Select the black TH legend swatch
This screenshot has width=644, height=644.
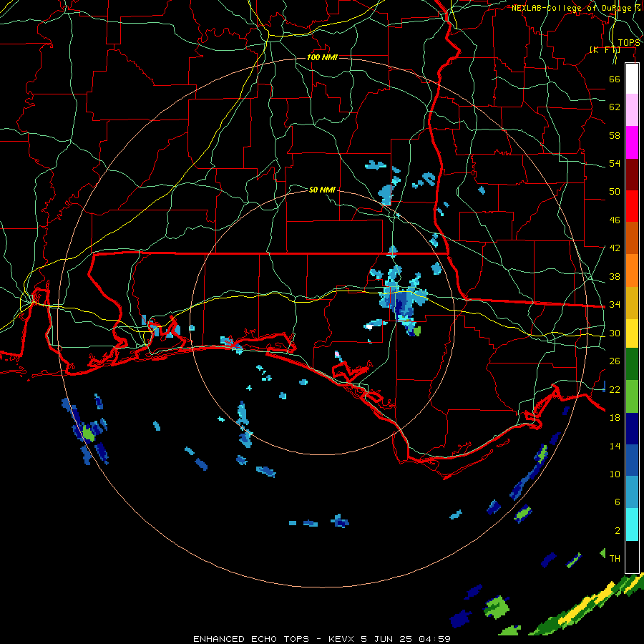[x=632, y=557]
